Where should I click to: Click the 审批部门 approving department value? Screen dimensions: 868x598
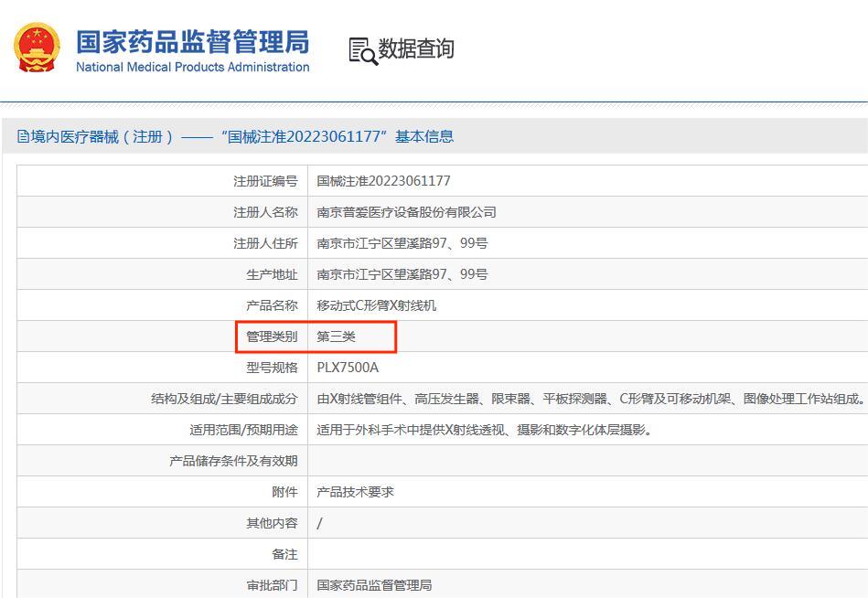[375, 585]
